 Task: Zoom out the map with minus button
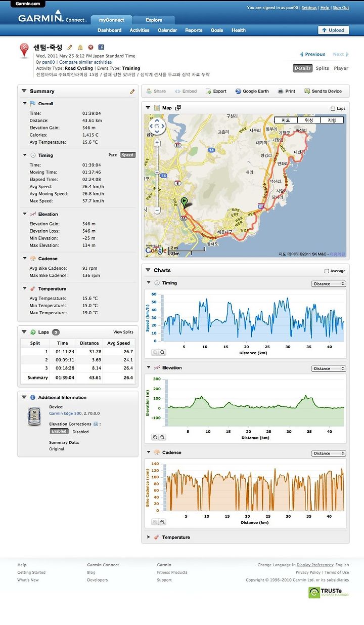click(x=157, y=210)
